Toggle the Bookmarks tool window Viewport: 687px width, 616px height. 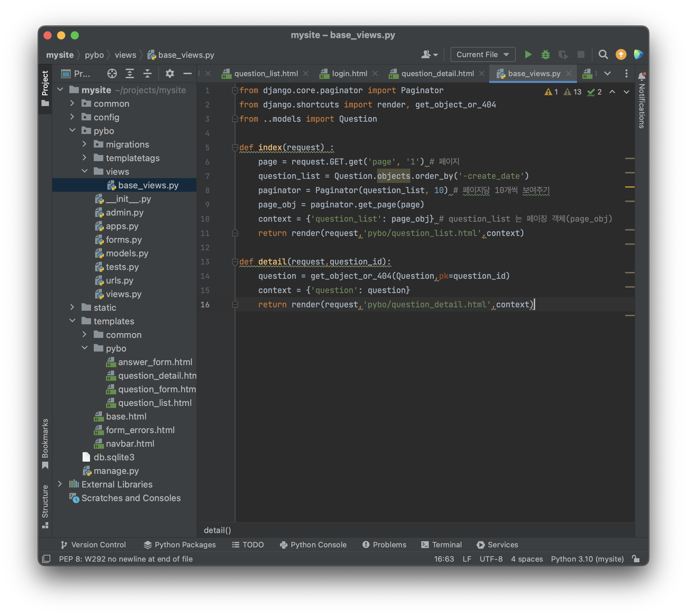click(45, 442)
